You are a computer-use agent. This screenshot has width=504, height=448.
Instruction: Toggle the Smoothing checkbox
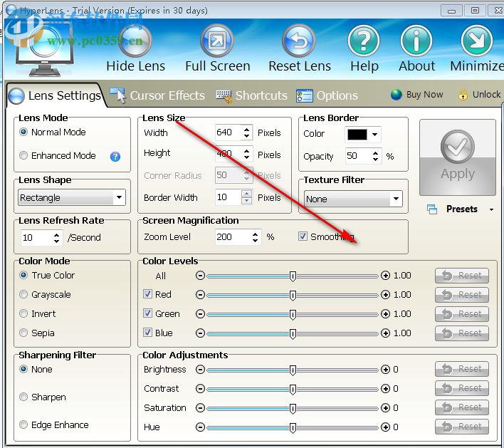coord(303,236)
